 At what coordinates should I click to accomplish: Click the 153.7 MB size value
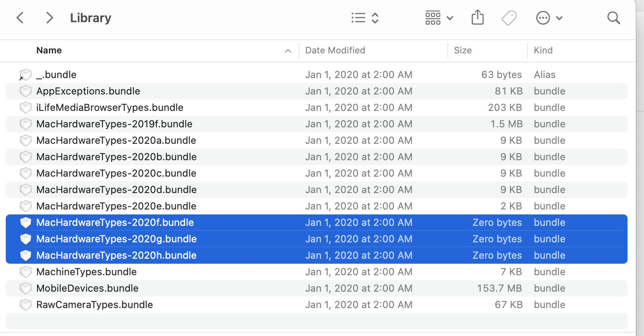[x=499, y=288]
